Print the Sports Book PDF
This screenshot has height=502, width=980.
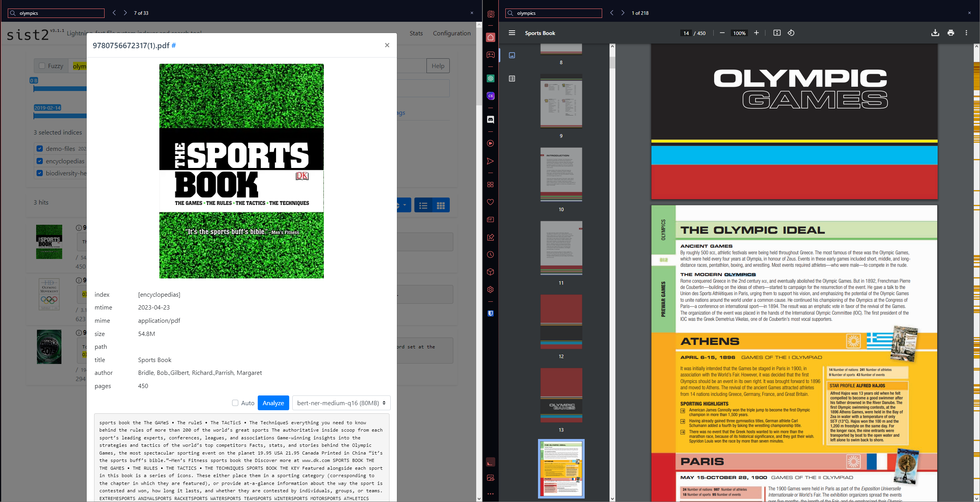[950, 33]
